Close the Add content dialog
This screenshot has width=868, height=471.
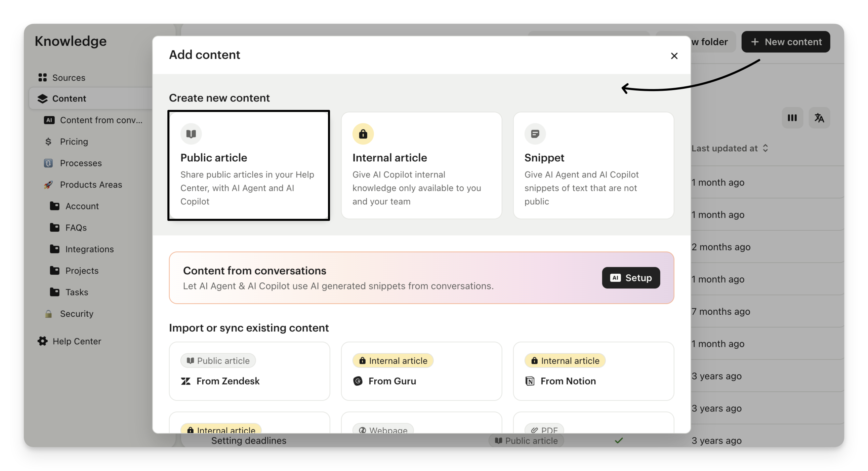click(674, 56)
